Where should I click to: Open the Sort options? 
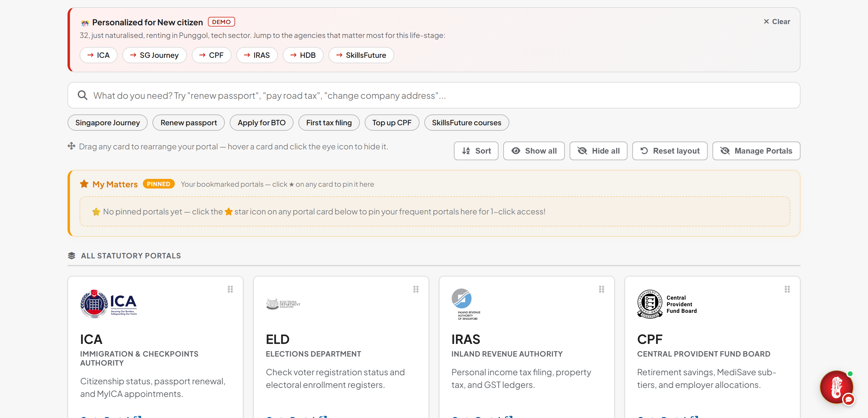(x=476, y=151)
